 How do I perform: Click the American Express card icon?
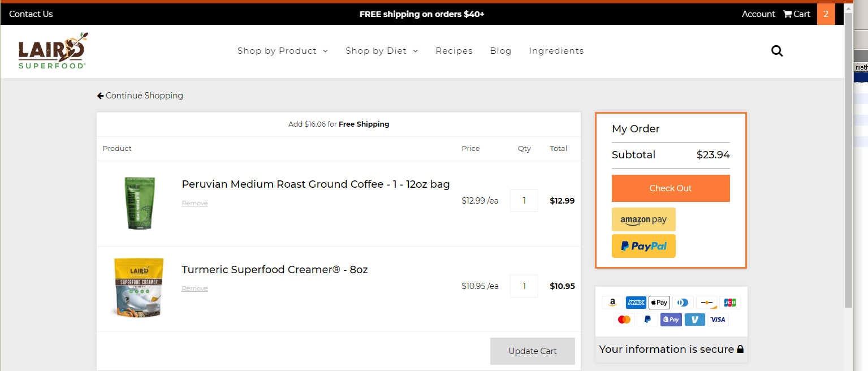click(636, 303)
